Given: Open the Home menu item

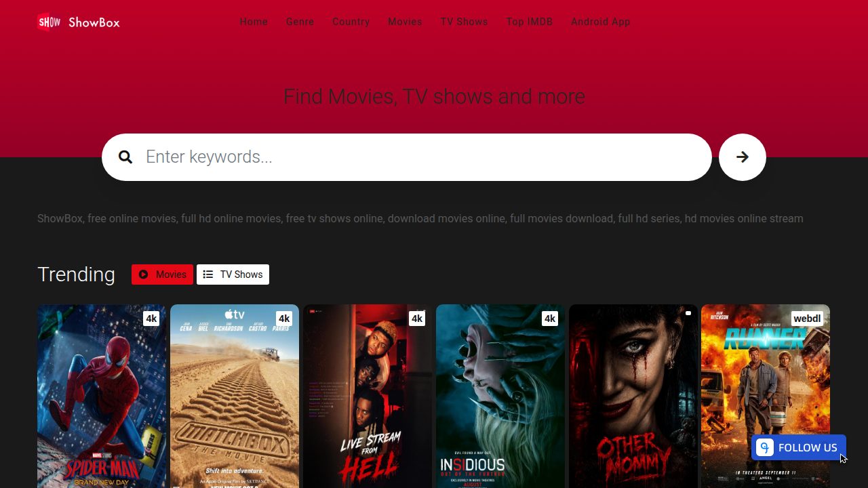Looking at the screenshot, I should tap(254, 22).
